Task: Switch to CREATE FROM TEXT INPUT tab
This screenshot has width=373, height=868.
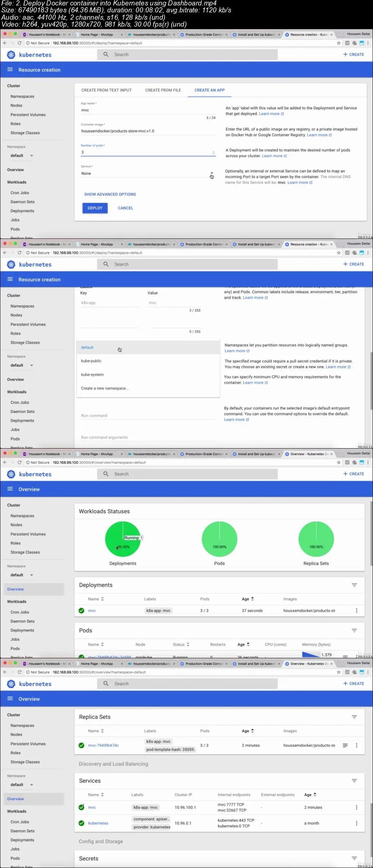Action: coord(106,90)
